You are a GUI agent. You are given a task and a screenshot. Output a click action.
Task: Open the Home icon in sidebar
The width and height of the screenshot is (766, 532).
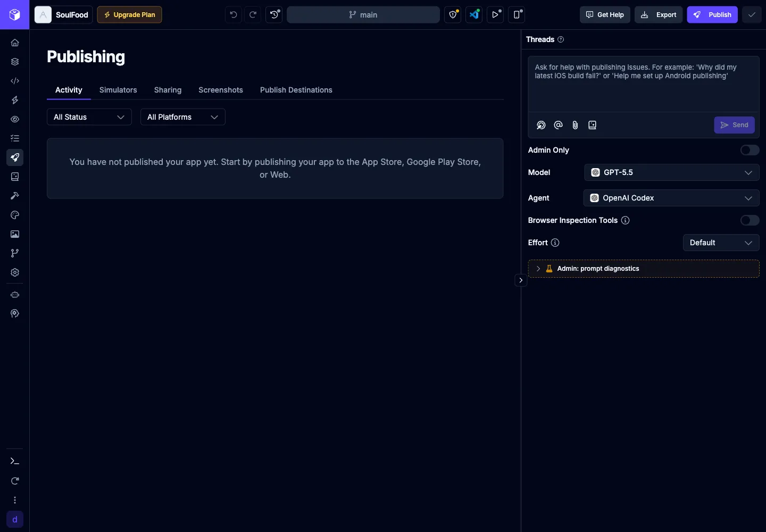point(15,43)
